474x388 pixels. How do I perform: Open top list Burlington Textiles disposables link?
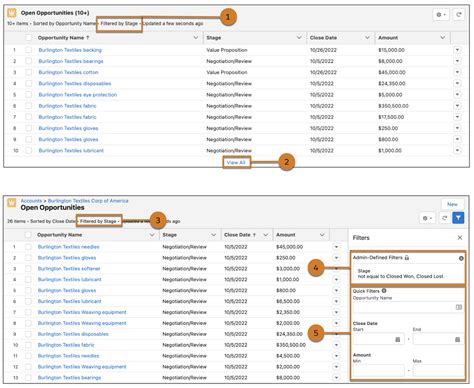pos(75,83)
